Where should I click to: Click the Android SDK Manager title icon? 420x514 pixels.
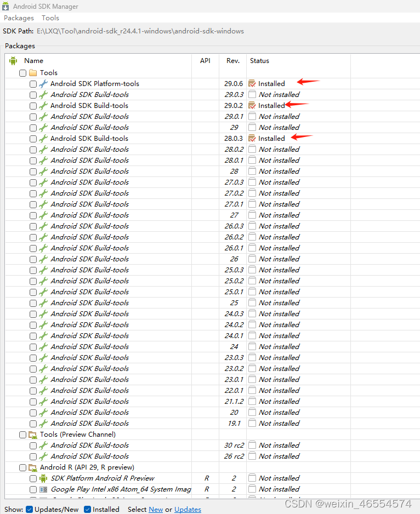tap(5, 6)
